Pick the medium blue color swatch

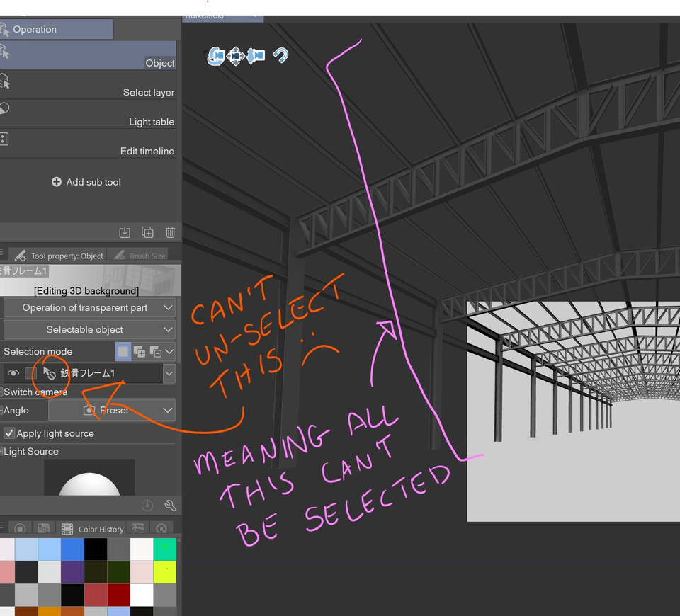[72, 549]
